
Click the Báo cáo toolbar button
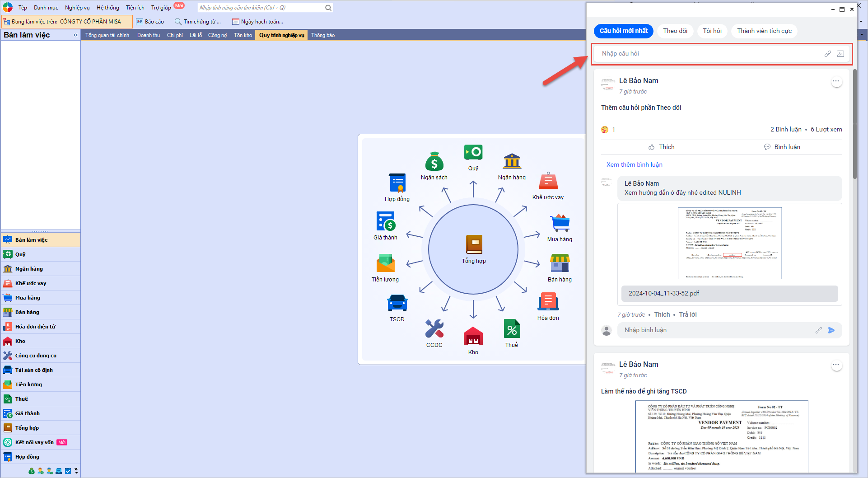click(x=150, y=22)
